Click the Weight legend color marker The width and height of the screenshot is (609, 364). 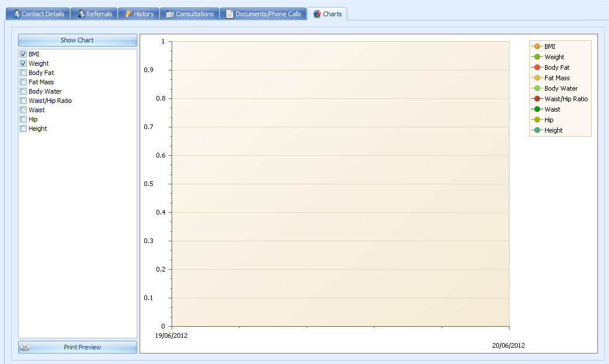point(537,57)
